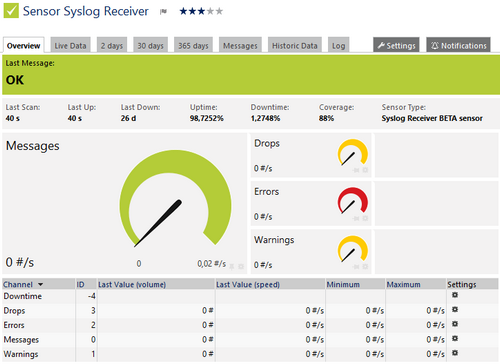
Task: Open the 365 days tab
Action: pyautogui.click(x=193, y=45)
